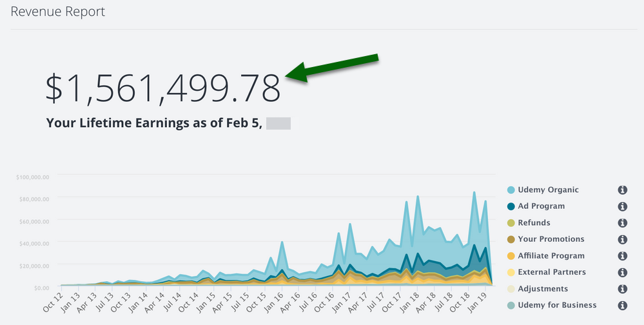Open info icon beside Ad Program
This screenshot has width=644, height=325.
tap(623, 206)
